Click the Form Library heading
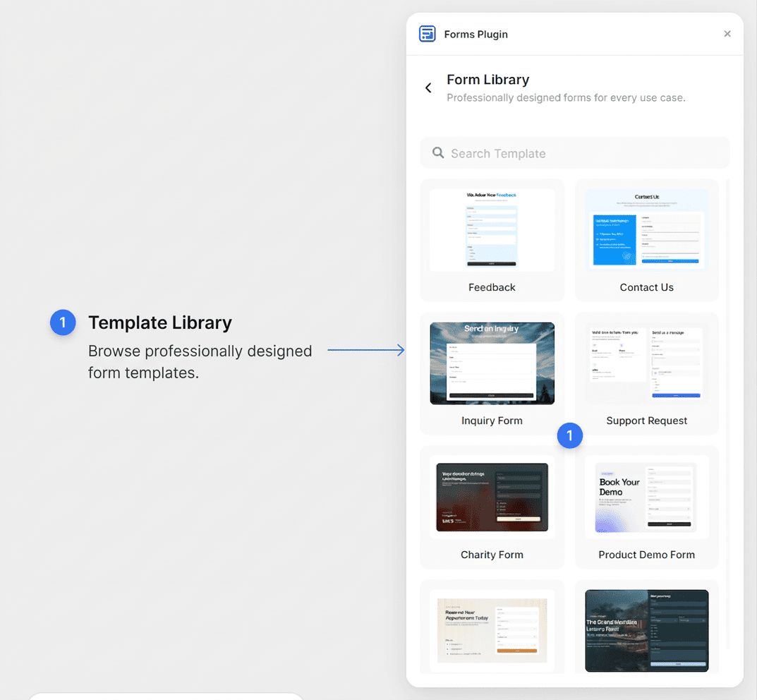The height and width of the screenshot is (700, 757). 487,79
